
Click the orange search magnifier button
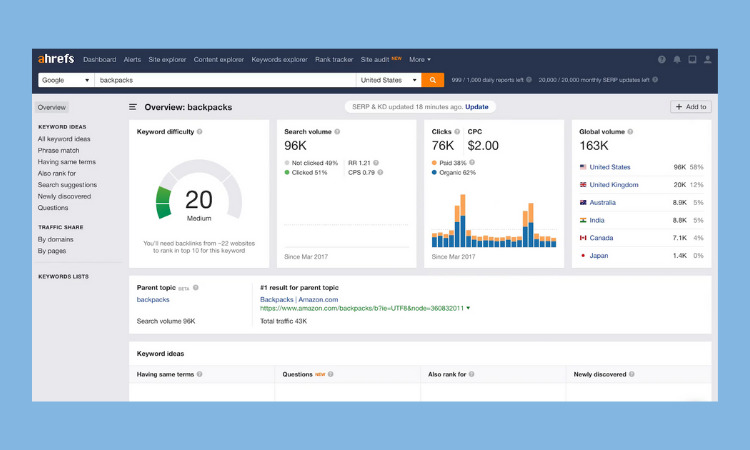coord(432,80)
